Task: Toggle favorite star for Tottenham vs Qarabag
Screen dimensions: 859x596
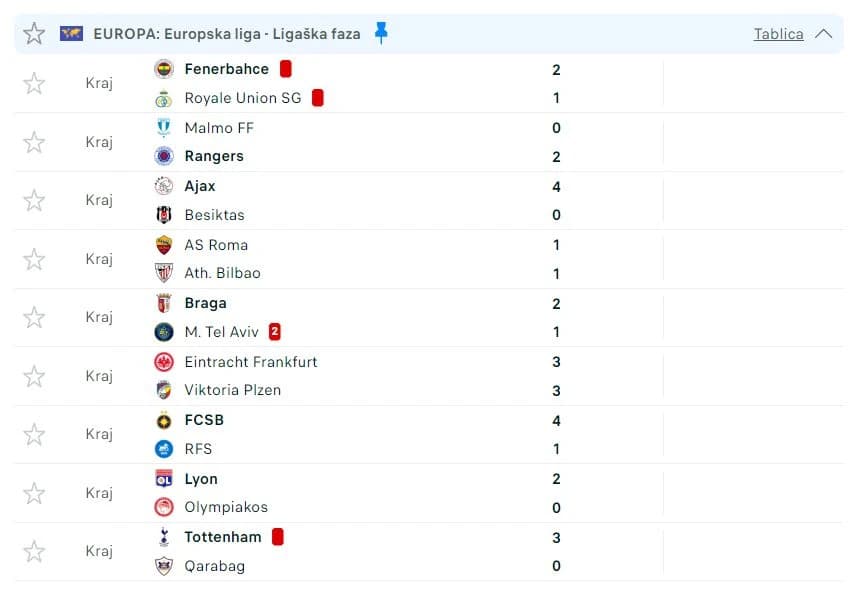Action: [x=34, y=552]
